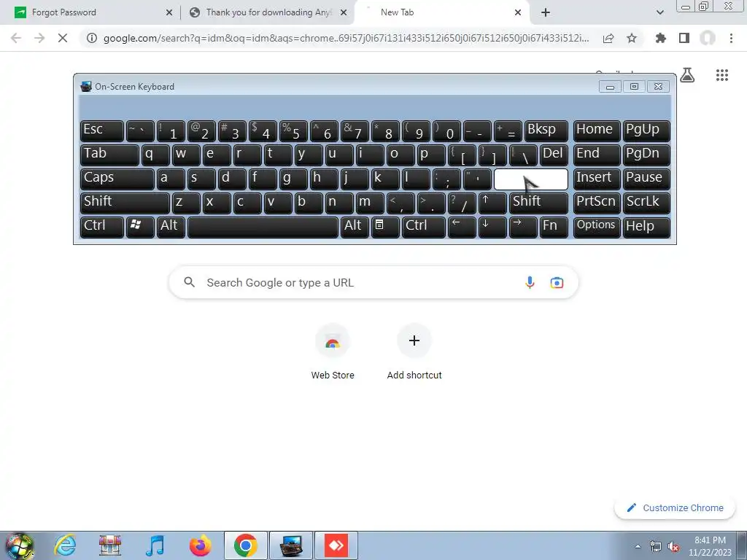Click the highlighted Enter key
The image size is (747, 560).
(x=531, y=179)
